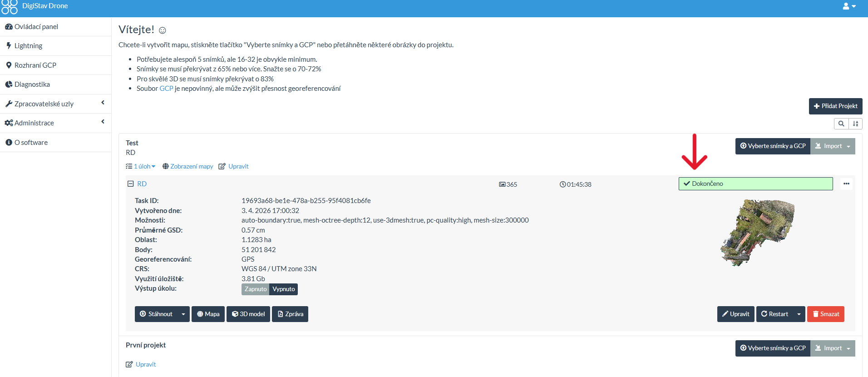
Task: Click the sort projects icon
Action: tap(856, 124)
